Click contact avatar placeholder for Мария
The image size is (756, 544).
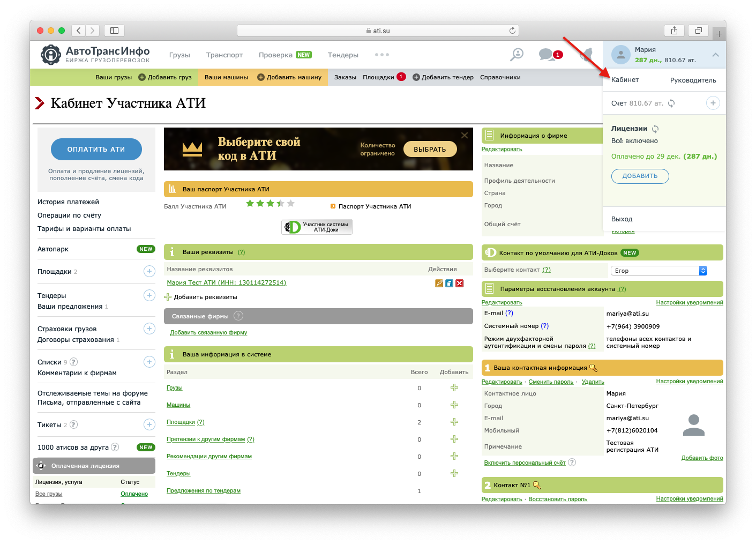tap(694, 425)
